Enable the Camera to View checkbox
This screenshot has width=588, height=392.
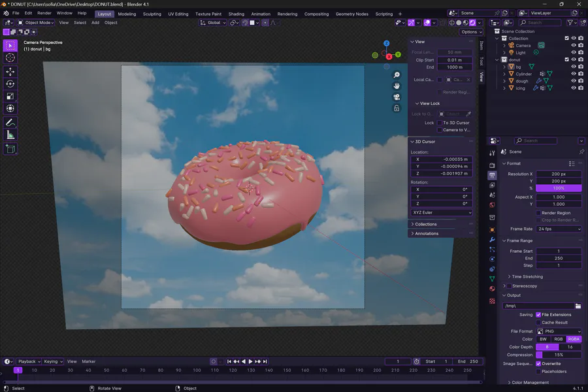440,130
